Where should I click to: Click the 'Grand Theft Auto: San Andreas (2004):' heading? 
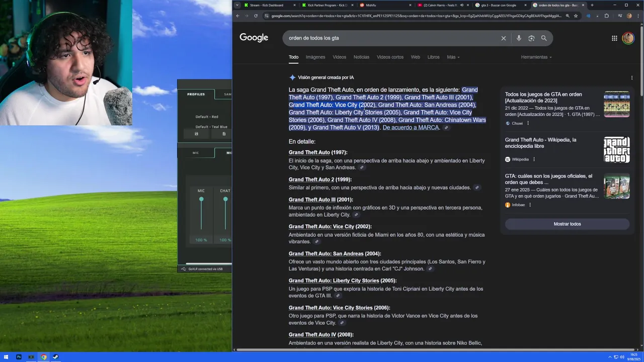335,254
